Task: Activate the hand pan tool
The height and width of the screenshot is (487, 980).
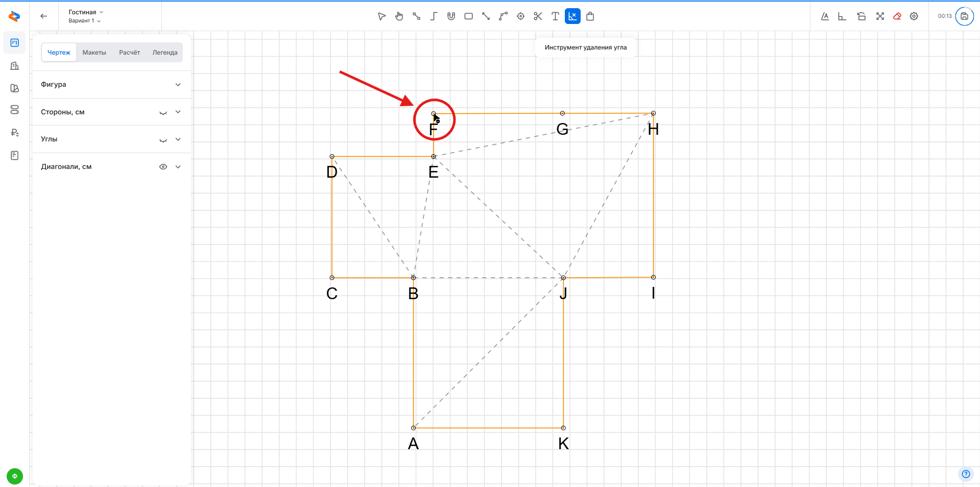Action: [x=399, y=16]
